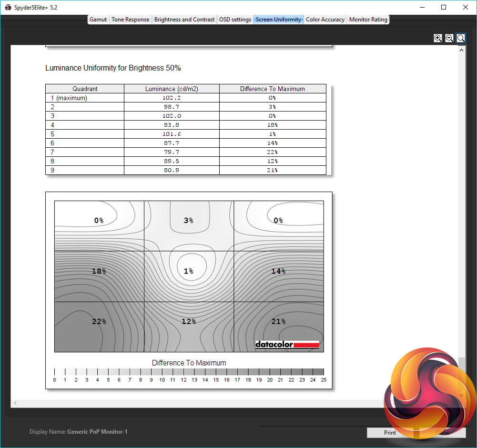Click luminance value 83.8
This screenshot has width=477, height=448.
(x=172, y=125)
